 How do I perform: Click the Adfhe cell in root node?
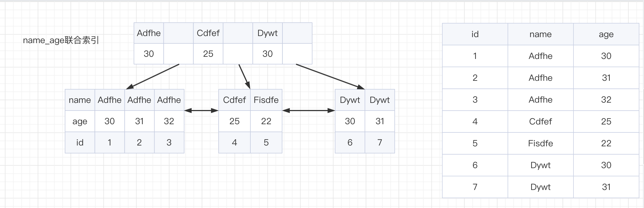point(149,33)
